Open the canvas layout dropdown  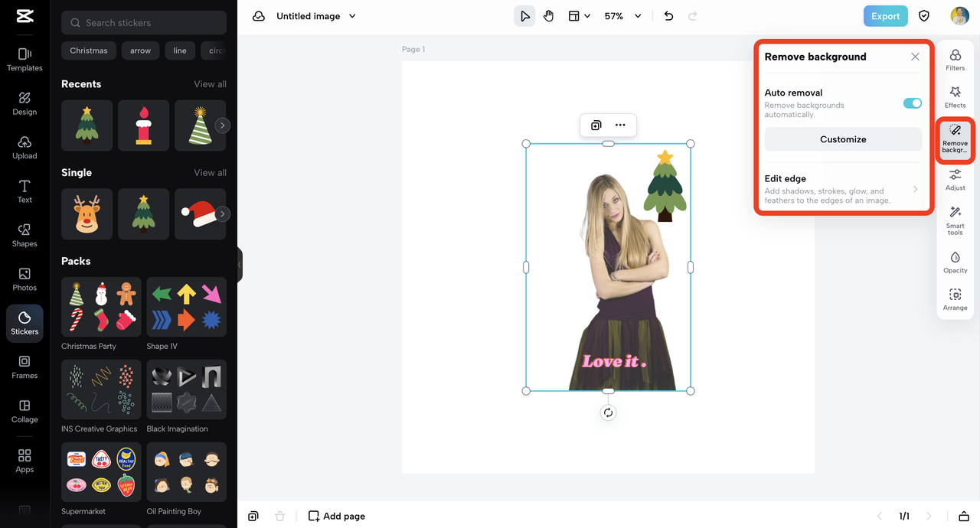point(579,16)
